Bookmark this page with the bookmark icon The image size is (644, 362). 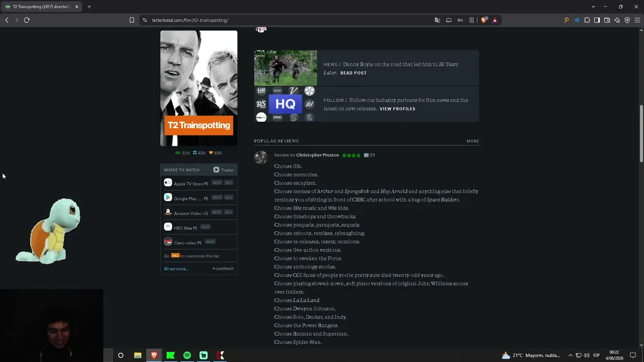[132, 20]
